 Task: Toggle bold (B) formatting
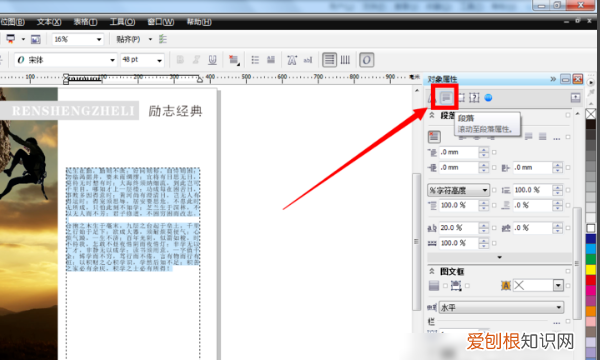[180, 60]
